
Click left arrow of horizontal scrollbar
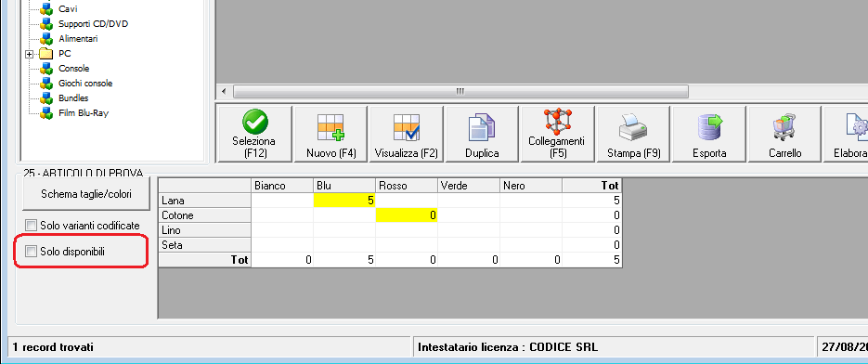click(224, 91)
